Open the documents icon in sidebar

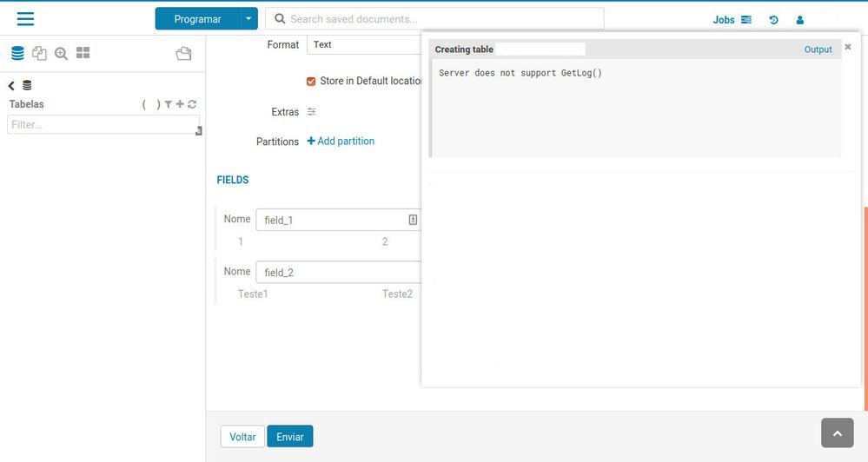click(39, 53)
